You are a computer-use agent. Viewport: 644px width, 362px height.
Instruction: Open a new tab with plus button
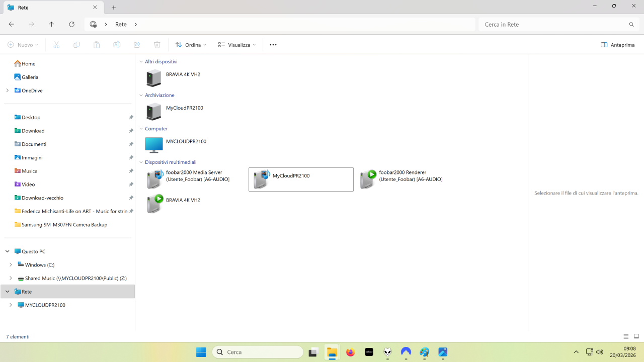(114, 8)
